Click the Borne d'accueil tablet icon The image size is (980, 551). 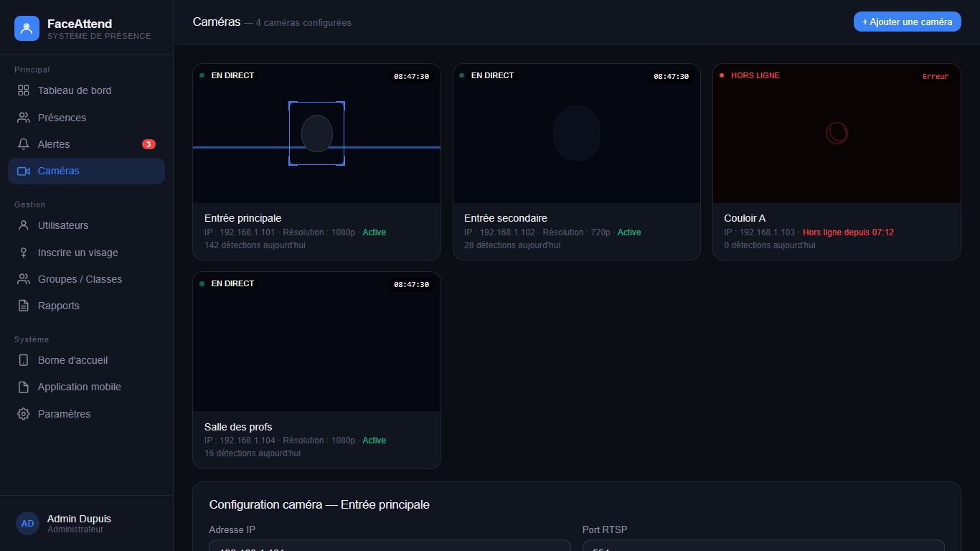click(x=24, y=360)
